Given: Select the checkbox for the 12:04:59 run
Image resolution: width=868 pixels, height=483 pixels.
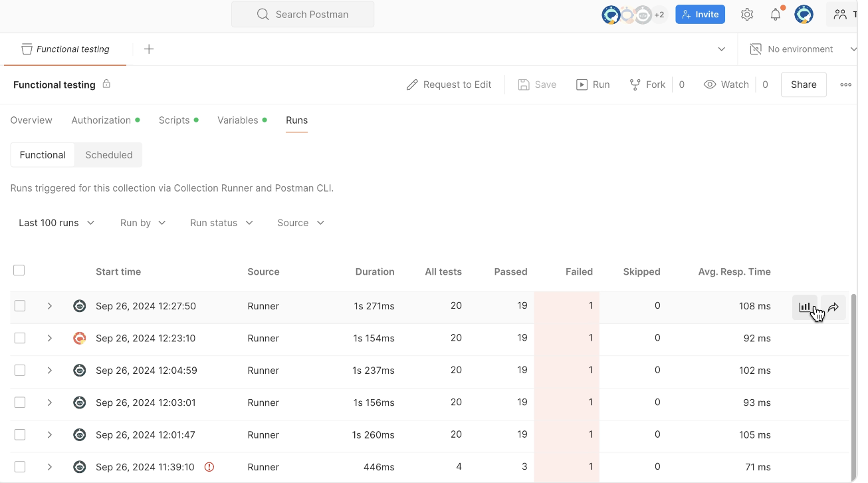Looking at the screenshot, I should point(20,371).
